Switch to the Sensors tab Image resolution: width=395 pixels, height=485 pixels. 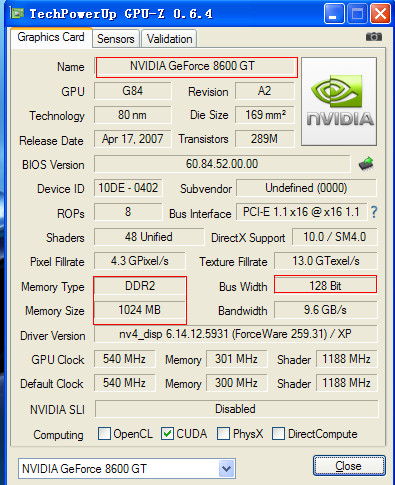(x=116, y=39)
